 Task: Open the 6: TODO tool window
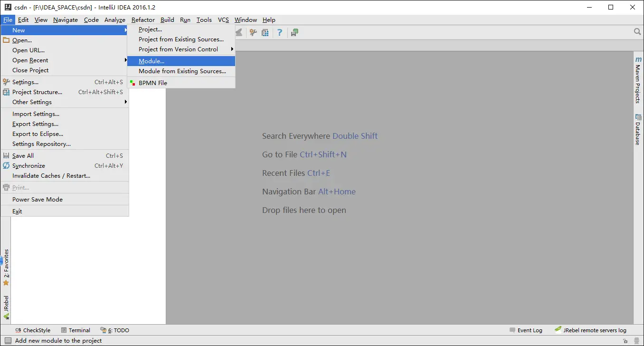(x=114, y=330)
